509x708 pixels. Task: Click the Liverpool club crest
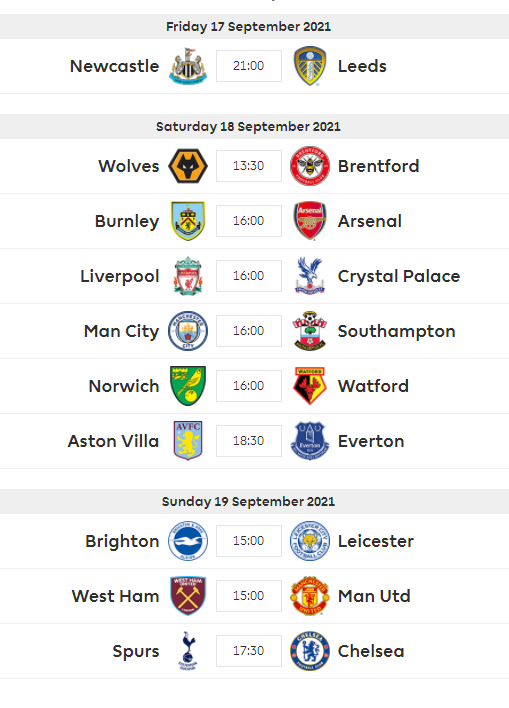click(x=188, y=276)
